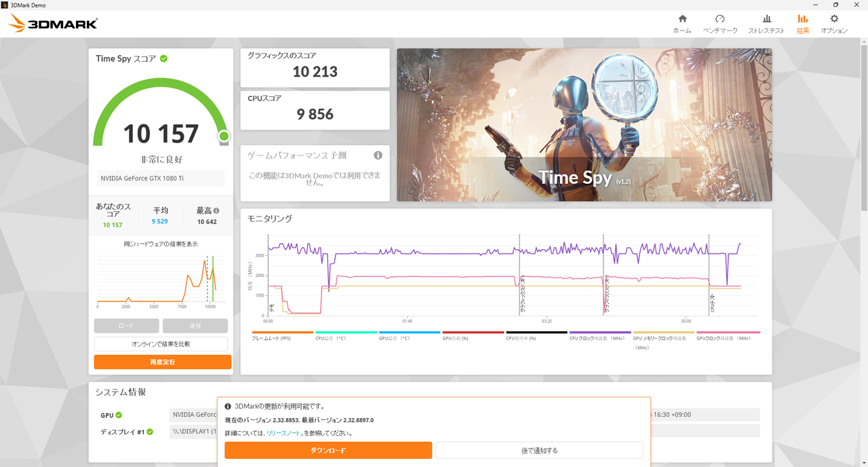Click the 3DMark Demo title bar icon
The width and height of the screenshot is (868, 467).
tap(5, 5)
